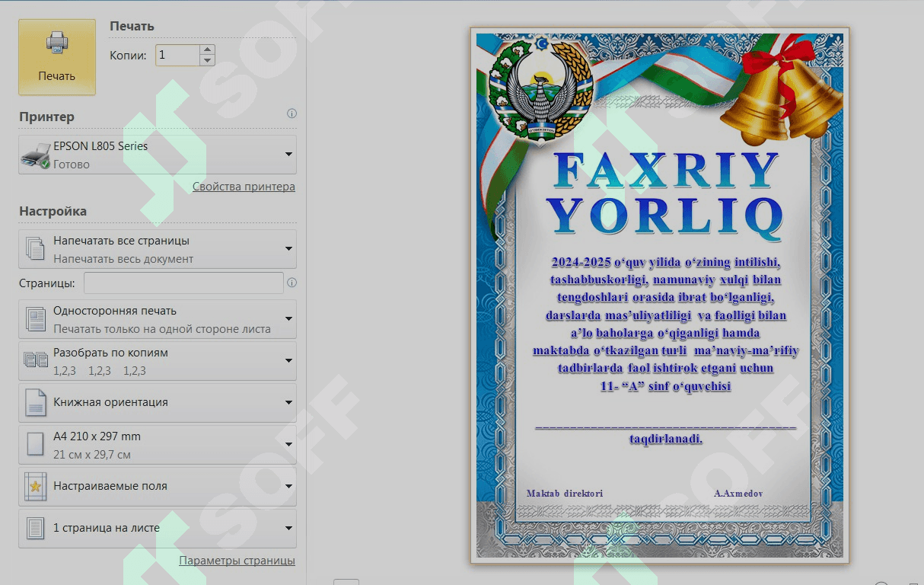Screen dimensions: 924x585
Task: Click the info icon beside Принтер
Action: pos(292,113)
